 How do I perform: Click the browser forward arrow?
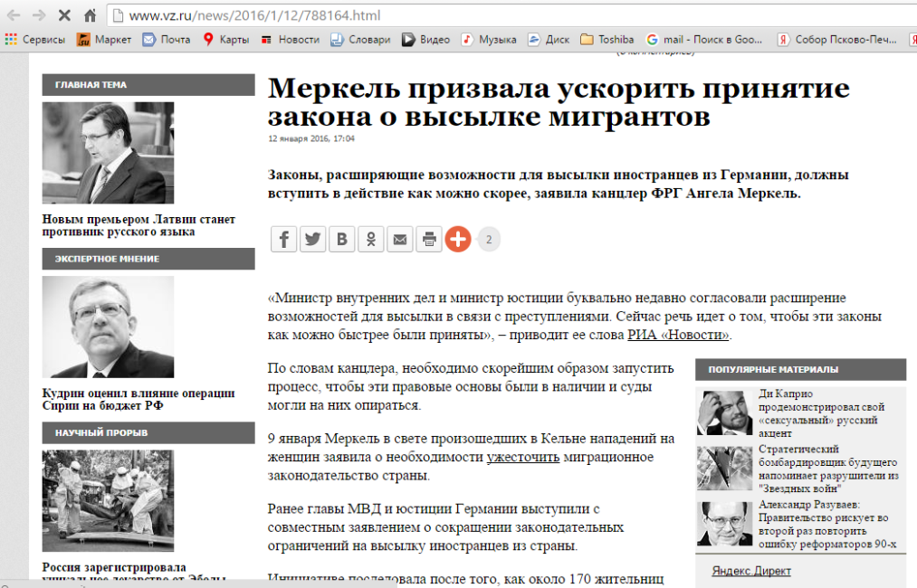click(39, 15)
